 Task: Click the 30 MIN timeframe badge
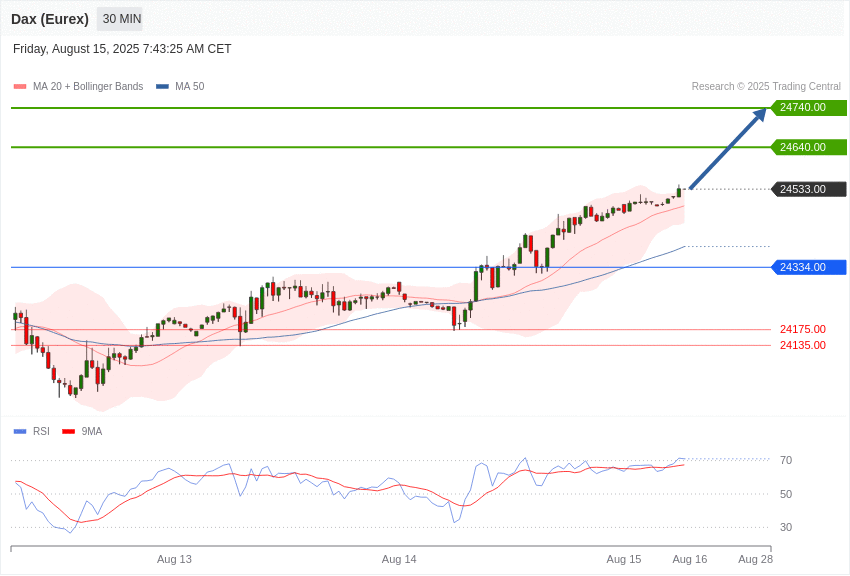click(122, 19)
